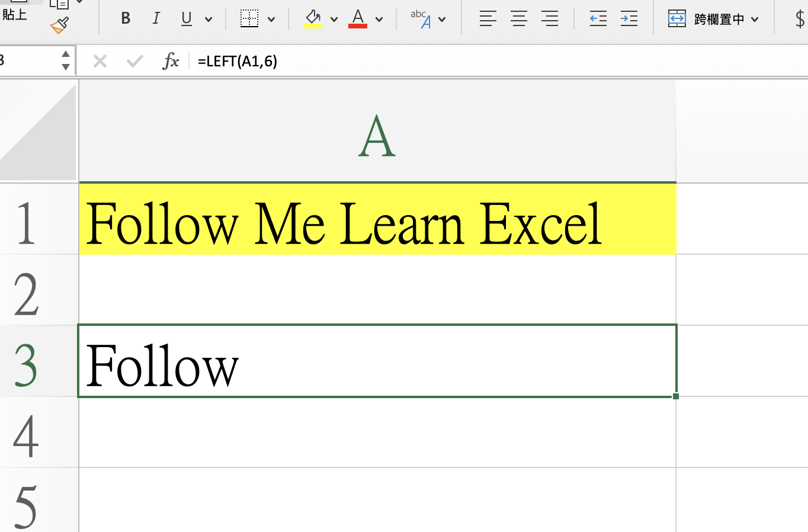Click into the formula bar showing =LEFT(A1,6)
This screenshot has width=808, height=532.
[500, 61]
